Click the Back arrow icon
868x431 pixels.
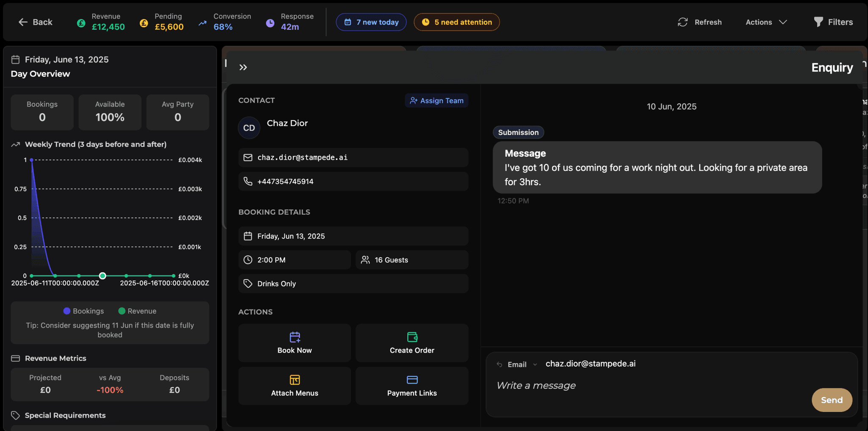pos(23,22)
